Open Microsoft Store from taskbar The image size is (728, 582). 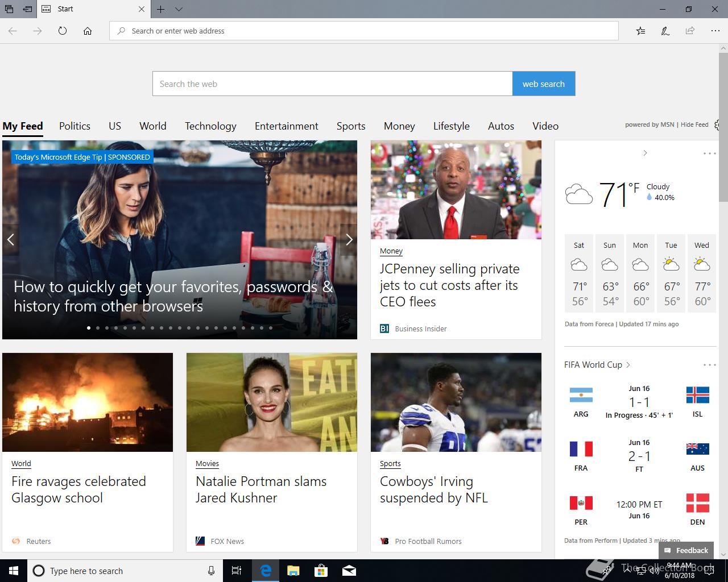pos(321,571)
